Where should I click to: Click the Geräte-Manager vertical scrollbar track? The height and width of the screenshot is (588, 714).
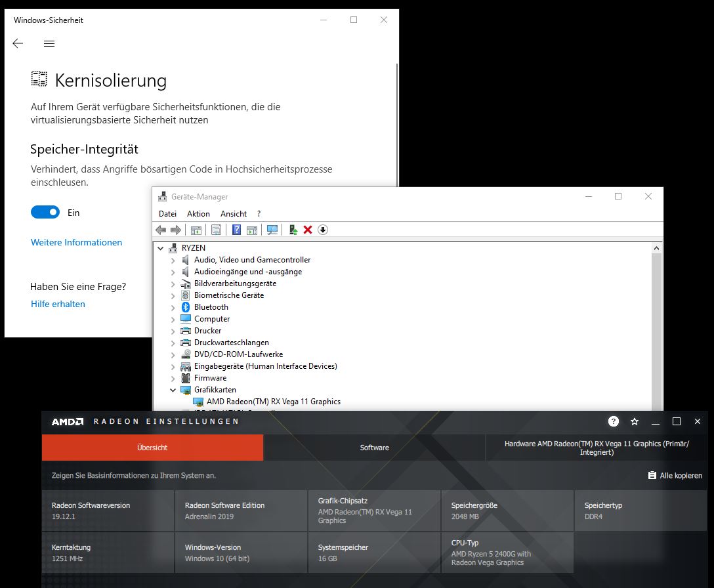click(x=656, y=331)
